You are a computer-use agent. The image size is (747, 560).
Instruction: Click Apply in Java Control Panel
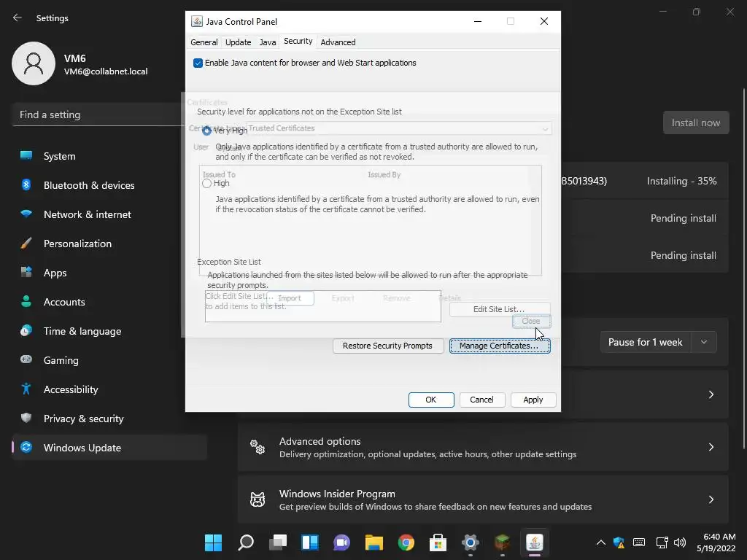pyautogui.click(x=533, y=400)
